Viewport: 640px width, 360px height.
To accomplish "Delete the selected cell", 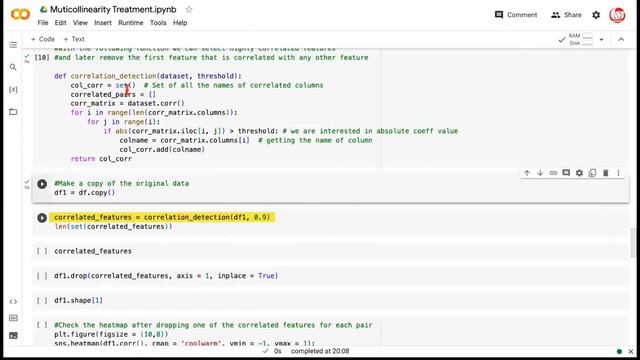I will click(x=606, y=173).
